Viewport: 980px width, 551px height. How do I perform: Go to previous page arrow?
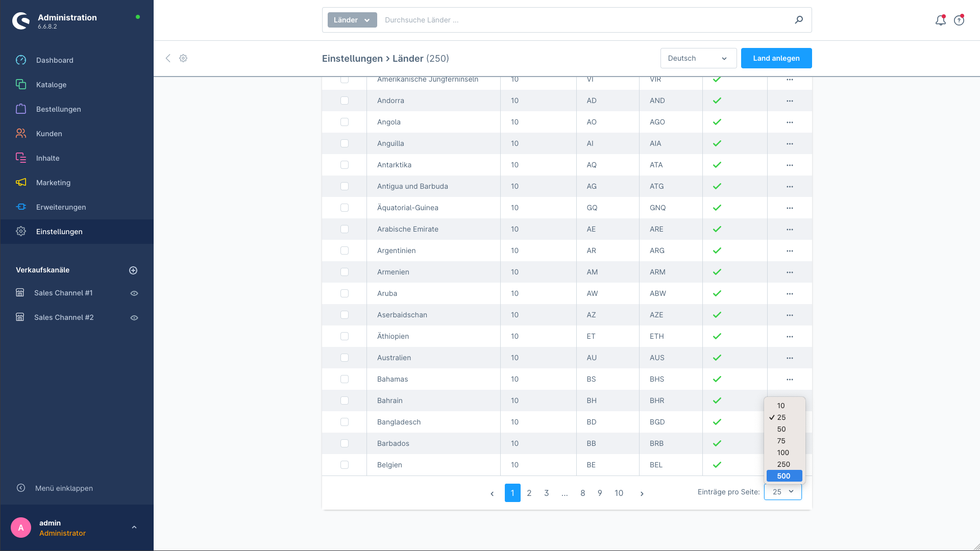click(492, 493)
